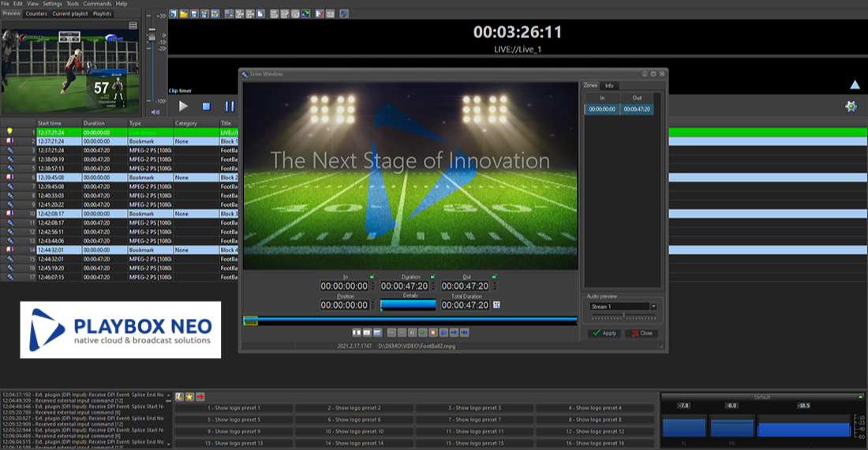Click the Position timecode field
868x450 pixels.
click(x=344, y=305)
